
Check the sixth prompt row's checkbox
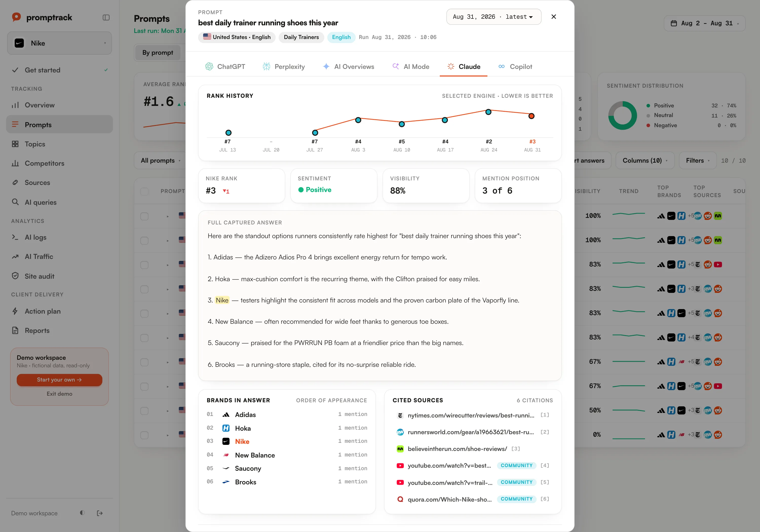point(144,338)
